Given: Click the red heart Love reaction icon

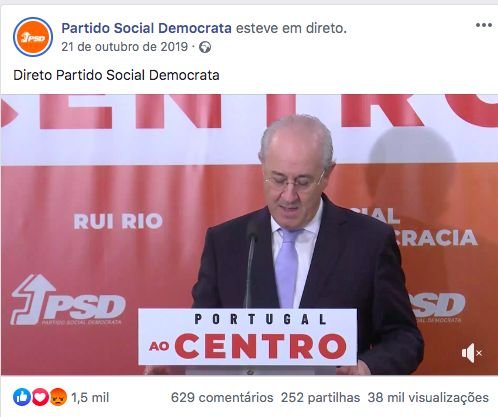Looking at the screenshot, I should click(40, 397).
